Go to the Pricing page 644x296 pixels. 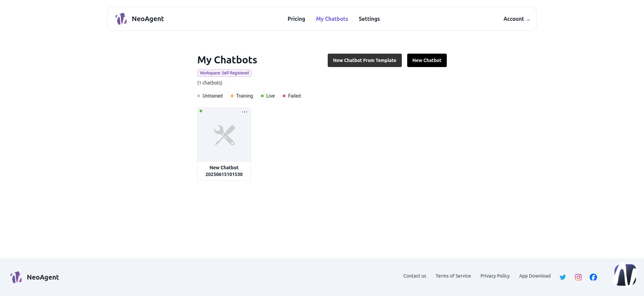(x=296, y=19)
